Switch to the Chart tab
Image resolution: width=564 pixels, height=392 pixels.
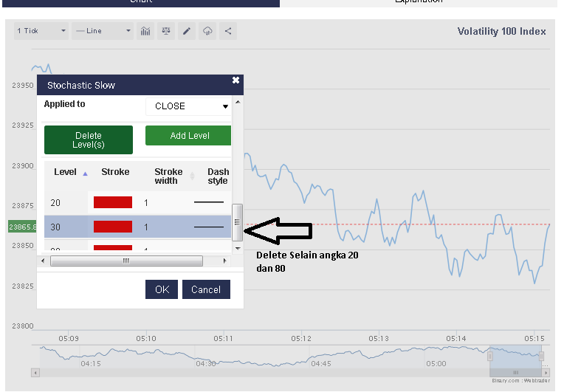[x=141, y=2]
